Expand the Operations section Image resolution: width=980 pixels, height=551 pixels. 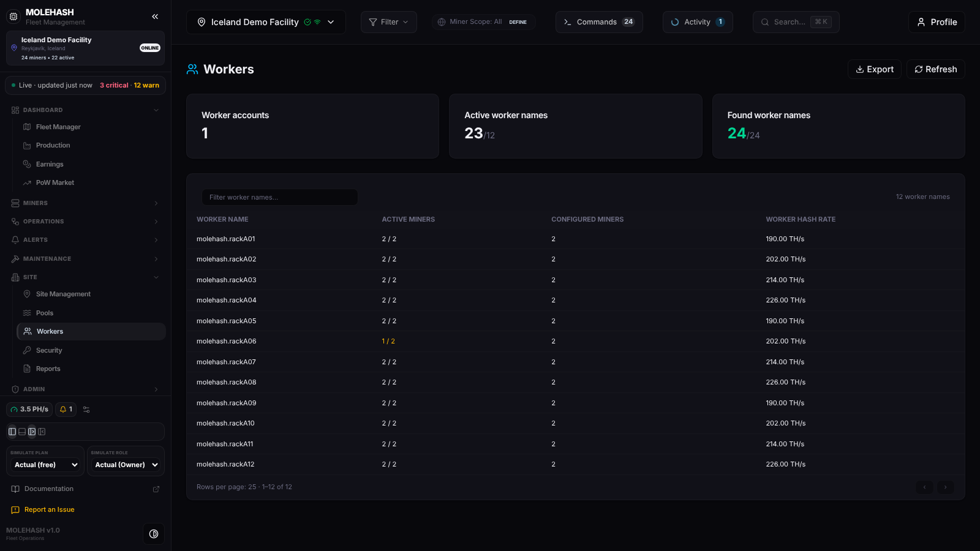click(x=85, y=222)
